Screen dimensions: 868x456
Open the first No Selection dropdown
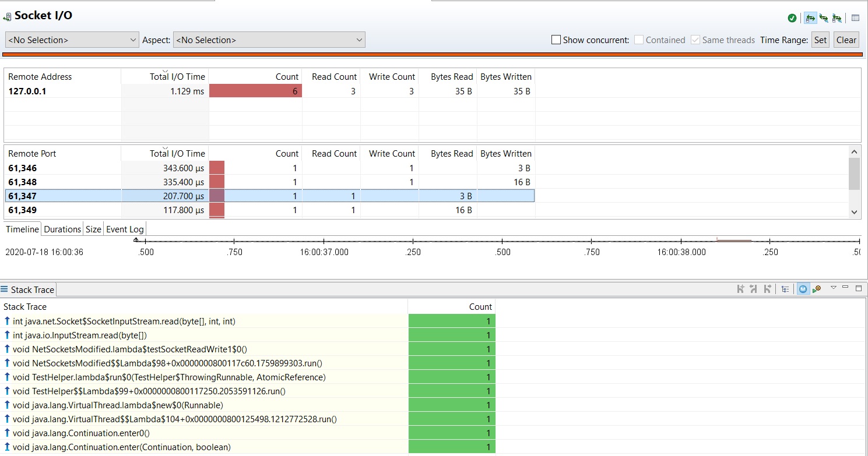[x=72, y=40]
